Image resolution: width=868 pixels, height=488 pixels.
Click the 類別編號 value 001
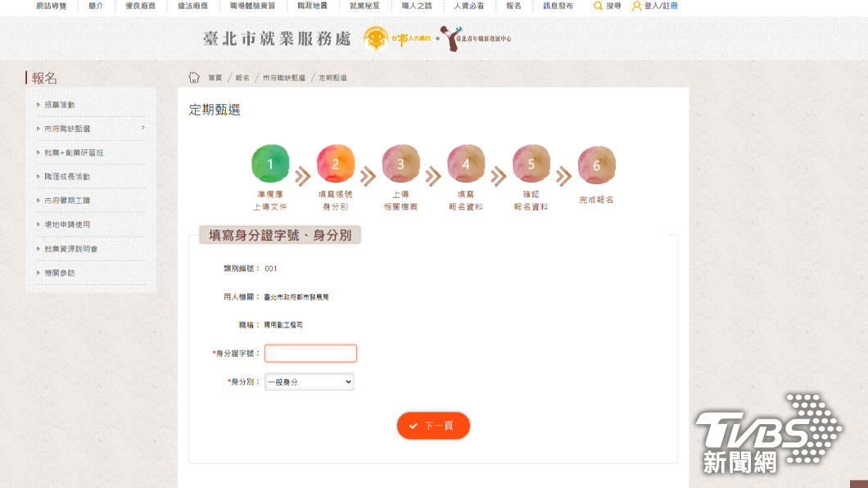(x=271, y=269)
